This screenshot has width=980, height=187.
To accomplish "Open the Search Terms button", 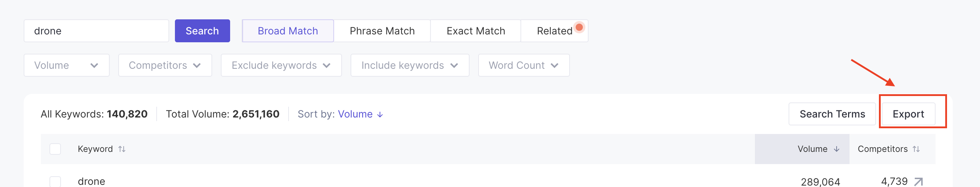I will 832,114.
